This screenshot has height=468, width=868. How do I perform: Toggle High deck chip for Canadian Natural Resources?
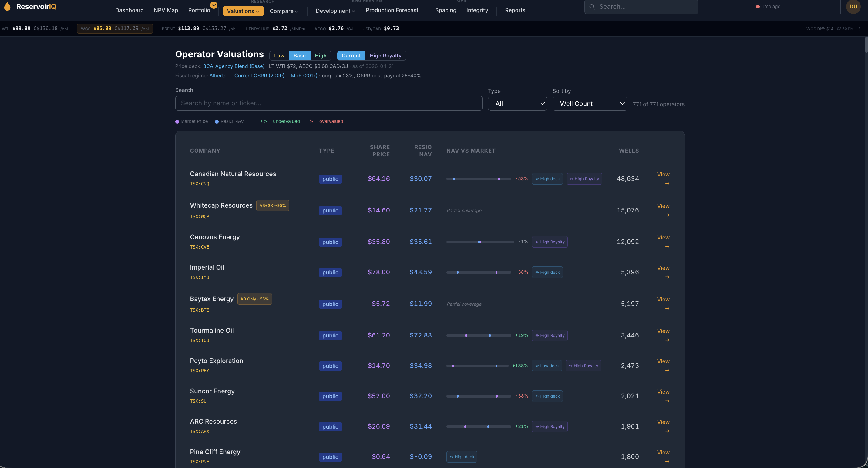tap(547, 179)
